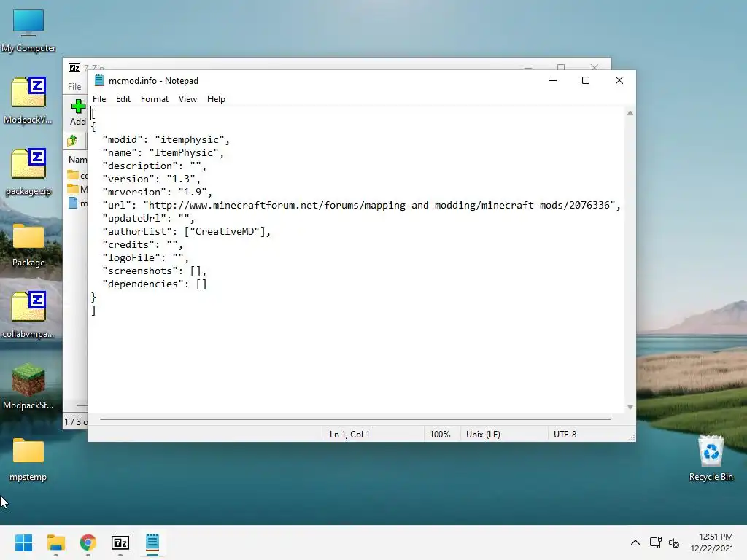
Task: Switch to 7-Zip from the taskbar
Action: (x=120, y=542)
